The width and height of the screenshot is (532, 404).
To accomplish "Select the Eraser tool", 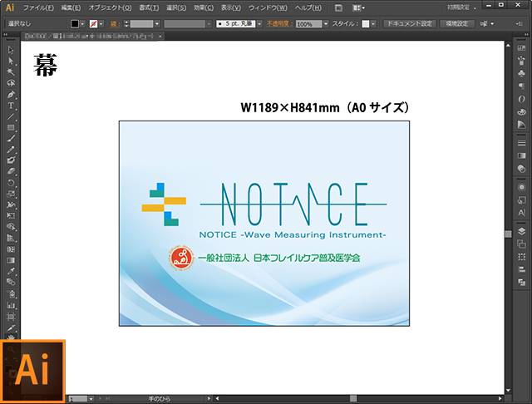I will pyautogui.click(x=11, y=171).
